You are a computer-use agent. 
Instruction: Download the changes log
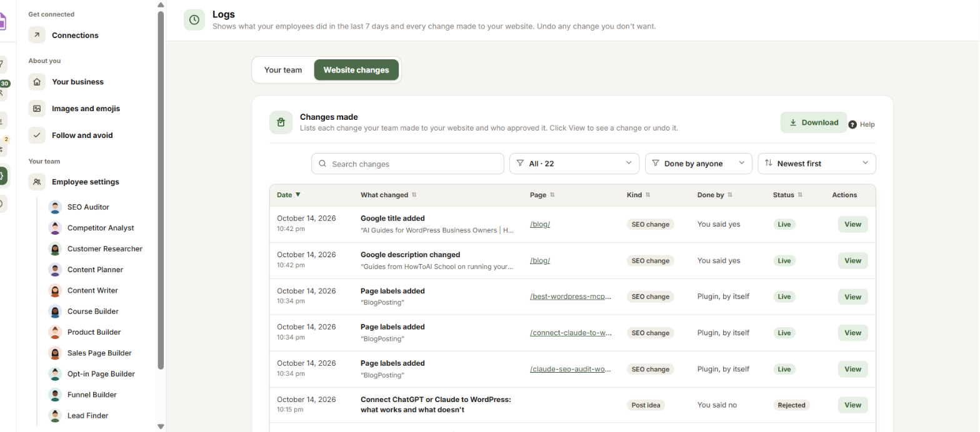point(814,122)
